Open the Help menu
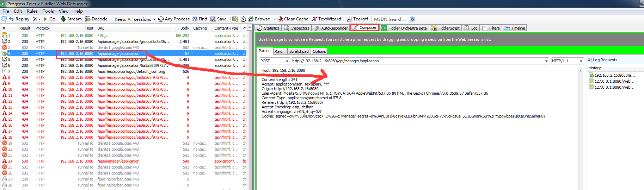This screenshot has height=190, width=644. point(78,11)
